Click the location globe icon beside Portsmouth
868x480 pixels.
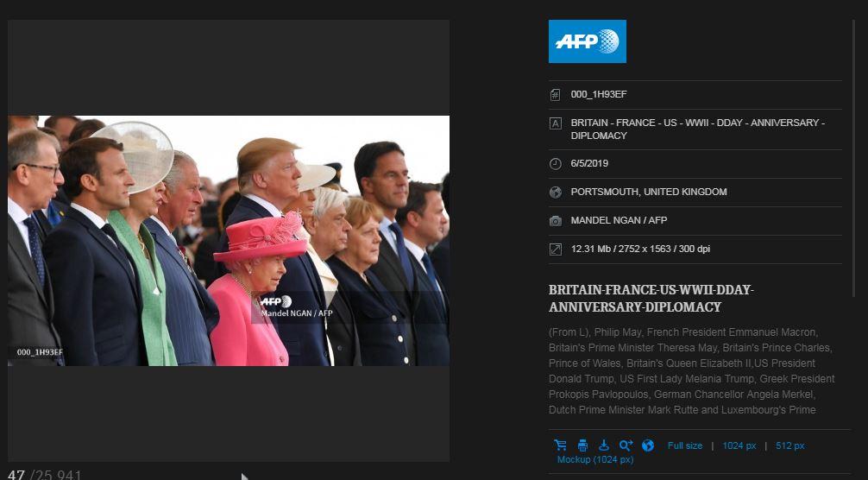pyautogui.click(x=556, y=193)
